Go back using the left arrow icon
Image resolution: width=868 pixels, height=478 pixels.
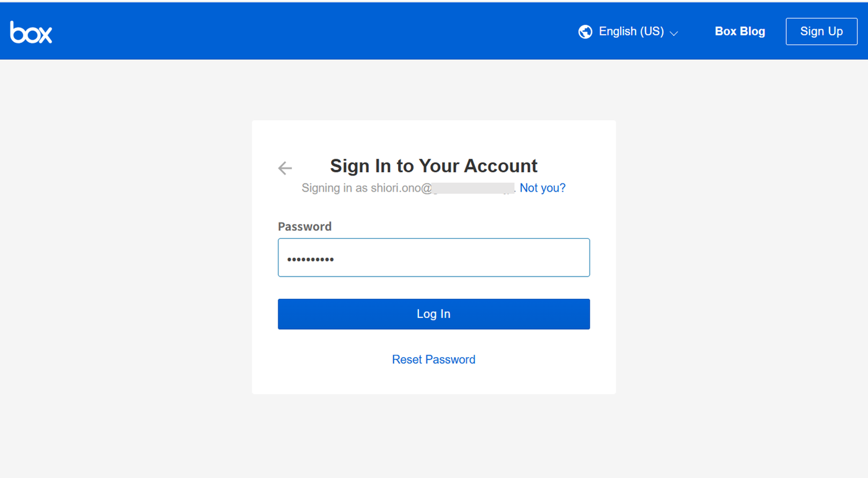285,167
